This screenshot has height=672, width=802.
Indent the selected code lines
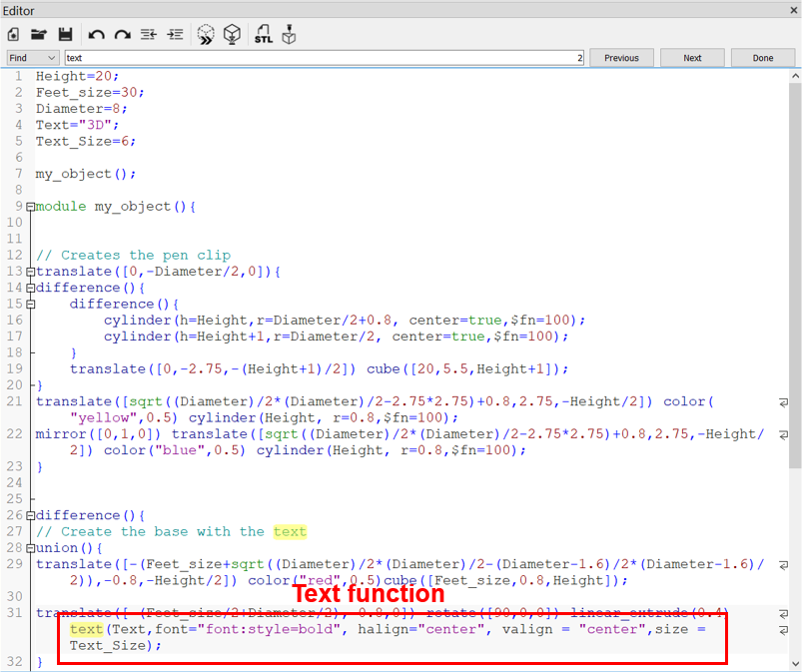pyautogui.click(x=175, y=35)
